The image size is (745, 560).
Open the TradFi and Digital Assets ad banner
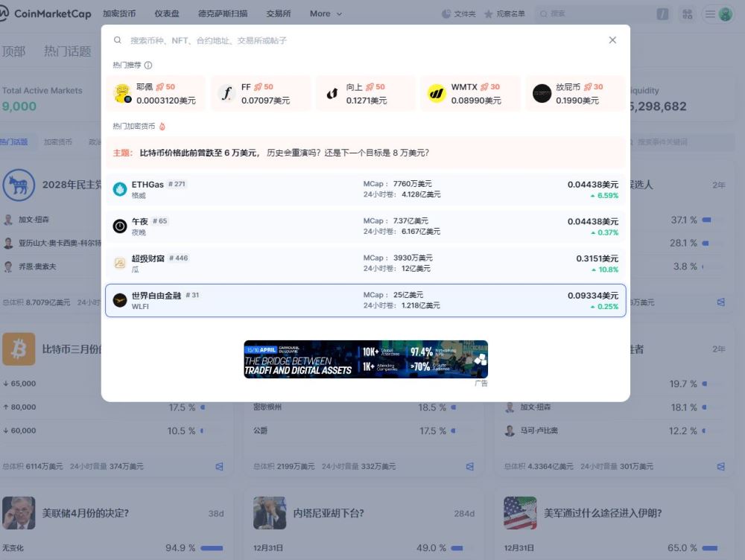365,359
